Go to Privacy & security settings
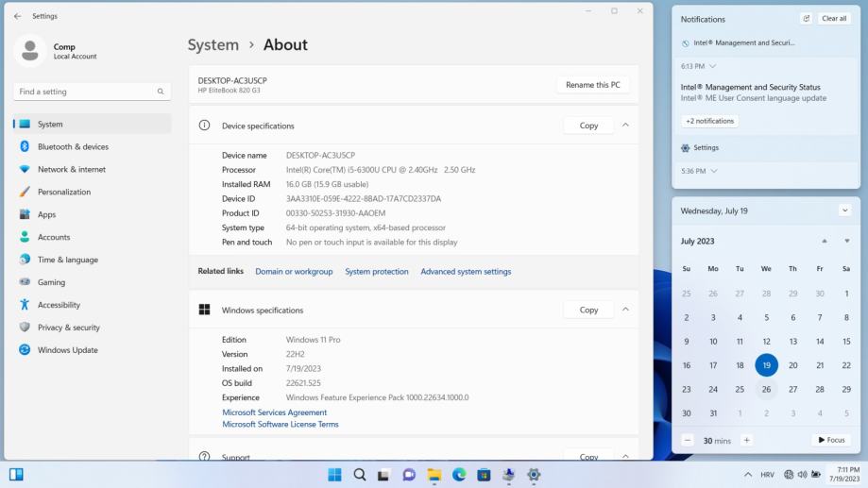This screenshot has height=488, width=868. 68,328
